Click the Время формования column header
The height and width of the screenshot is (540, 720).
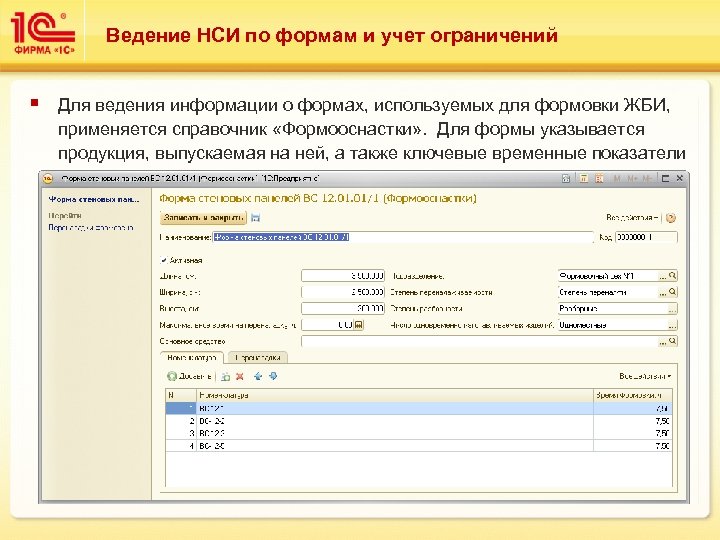(x=632, y=395)
